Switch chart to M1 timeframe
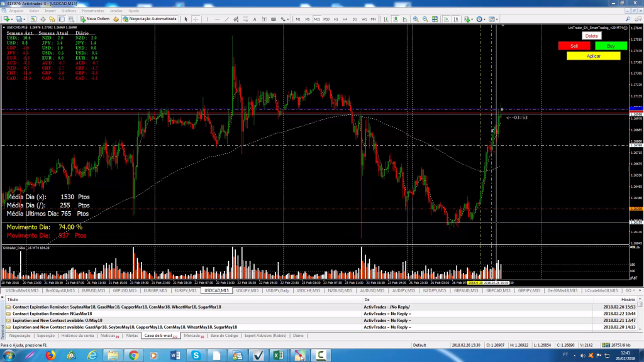This screenshot has width=644, height=362. [x=298, y=19]
